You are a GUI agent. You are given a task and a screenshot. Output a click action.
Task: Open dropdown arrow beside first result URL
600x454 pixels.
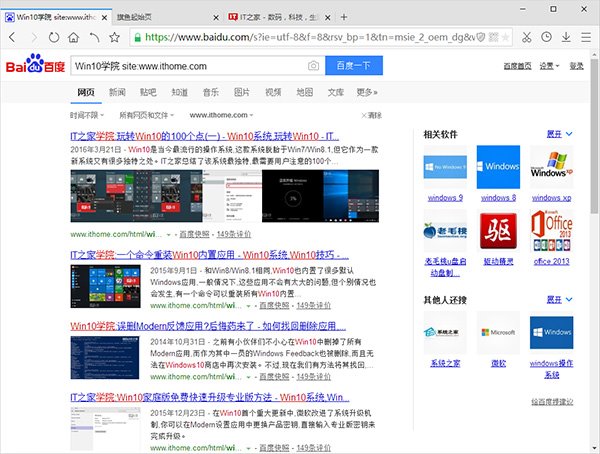[168, 234]
